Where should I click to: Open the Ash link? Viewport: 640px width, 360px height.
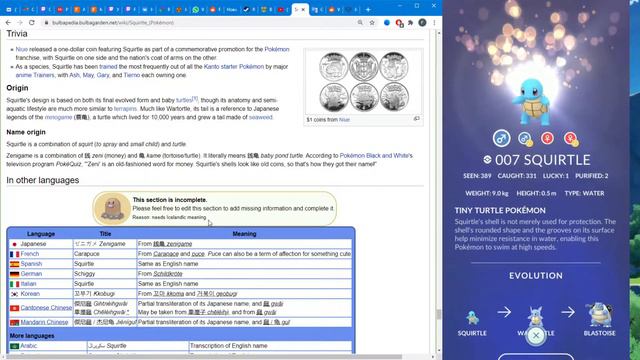74,75
